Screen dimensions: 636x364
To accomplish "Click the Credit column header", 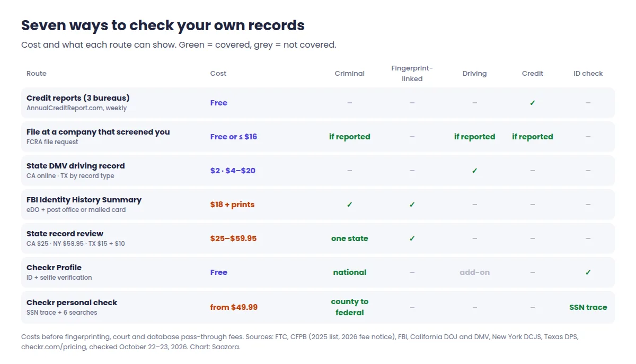I will coord(533,74).
